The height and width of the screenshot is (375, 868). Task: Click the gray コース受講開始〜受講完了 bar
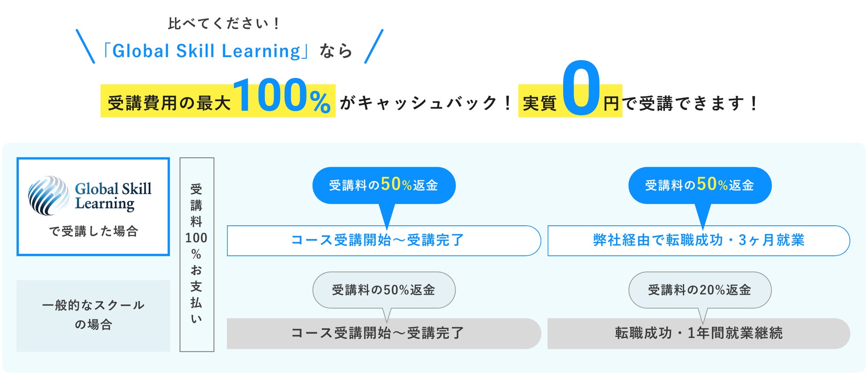[384, 333]
